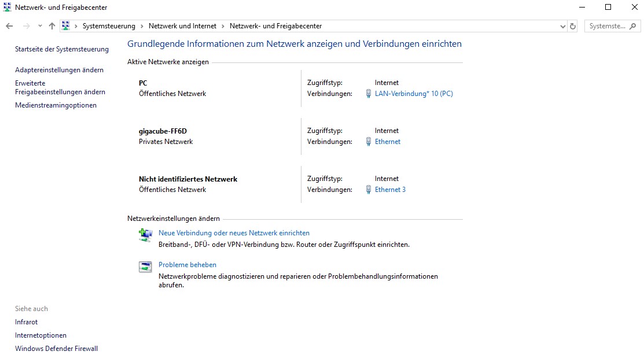Expand the address bar history dropdown

click(x=562, y=26)
